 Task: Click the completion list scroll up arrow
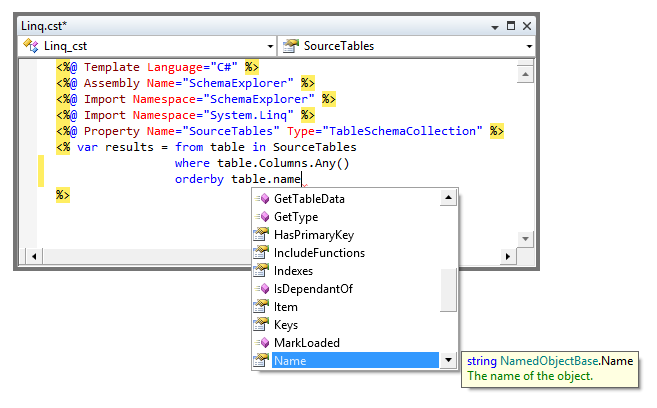(448, 197)
